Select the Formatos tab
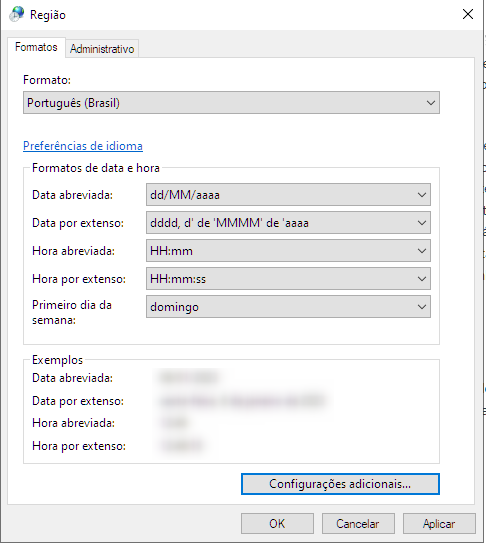The width and height of the screenshot is (486, 543). (x=36, y=47)
